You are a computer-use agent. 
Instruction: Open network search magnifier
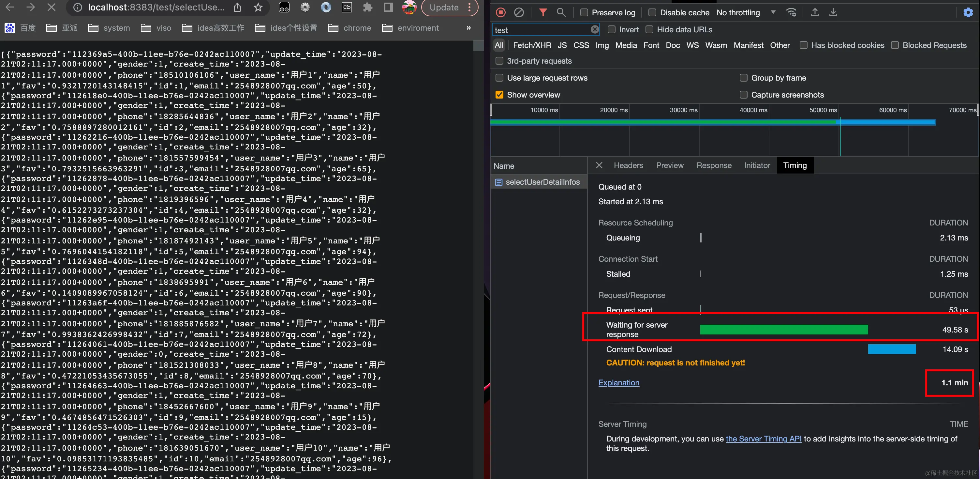click(561, 13)
